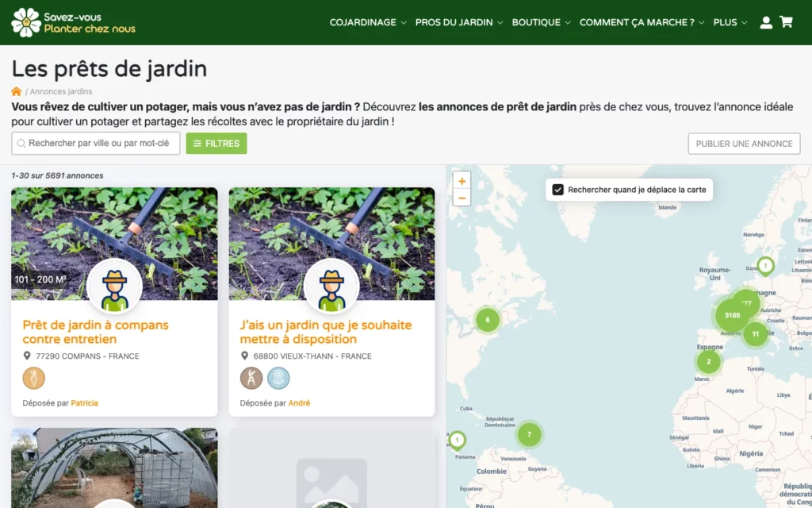Click the '1-30 sur 5691 annonces' count text
Image resolution: width=812 pixels, height=508 pixels.
57,175
